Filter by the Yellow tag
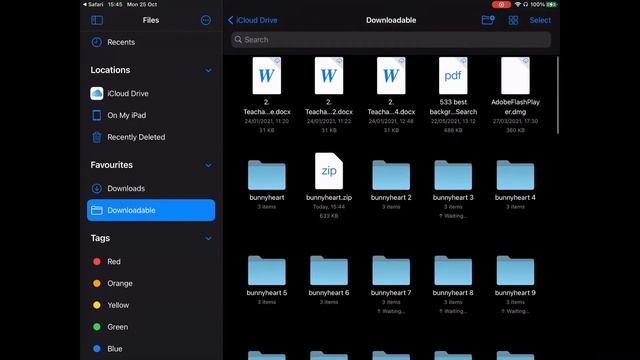The height and width of the screenshot is (360, 640). 151,305
